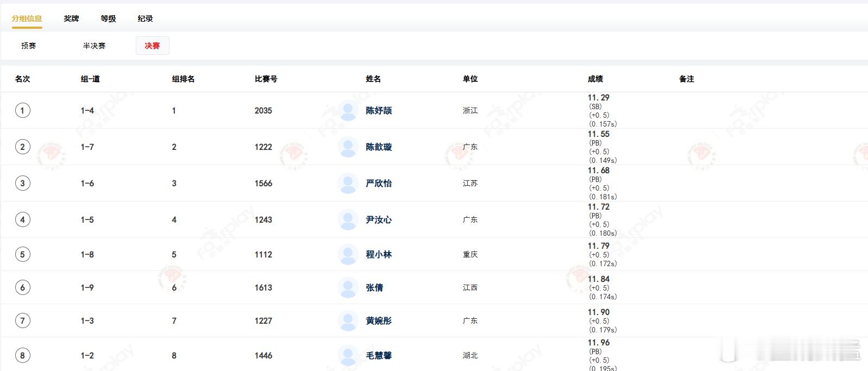Click avatar icon for 陈妤颉
The image size is (868, 371).
tap(348, 110)
